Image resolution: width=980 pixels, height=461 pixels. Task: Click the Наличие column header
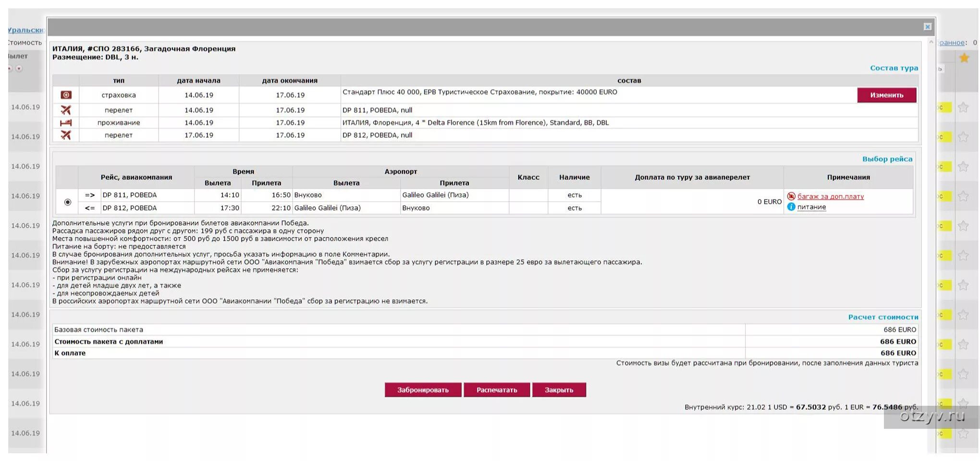tap(575, 177)
